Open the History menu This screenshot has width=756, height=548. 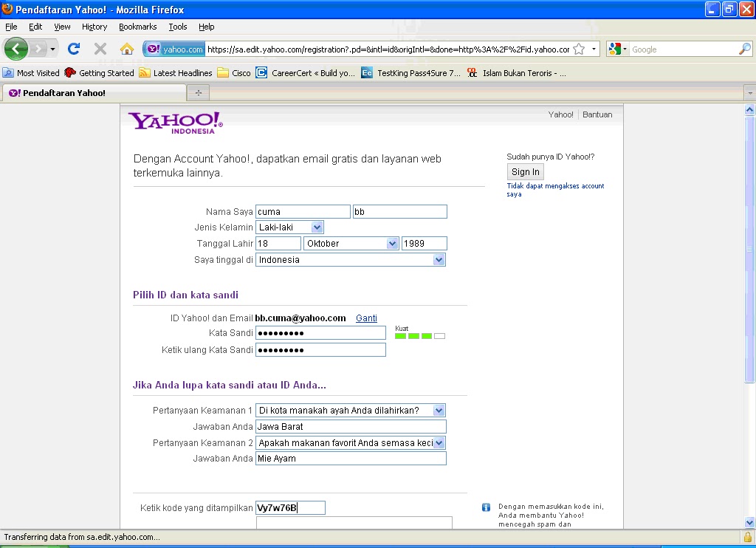[94, 27]
